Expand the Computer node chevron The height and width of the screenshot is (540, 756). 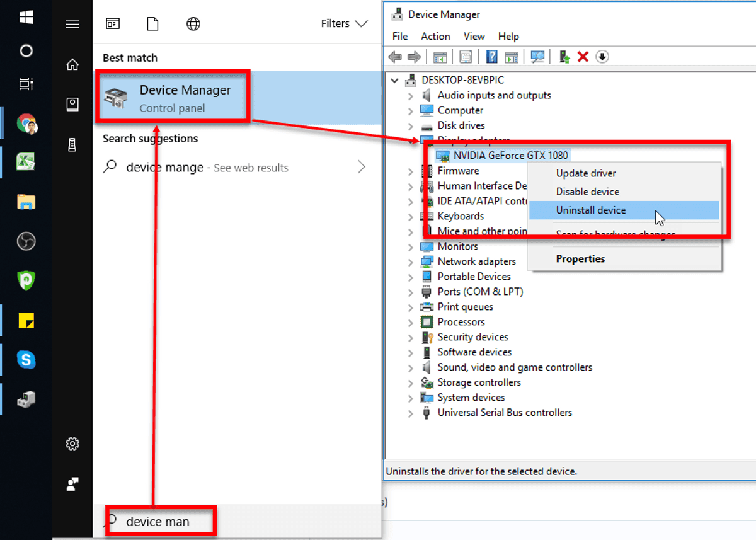(411, 111)
